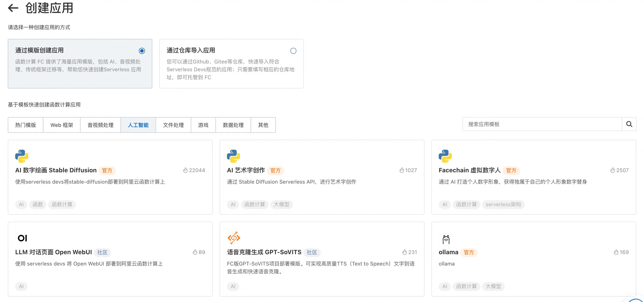Click the search magnifier icon button
Viewport: 644px width, 302px height.
tap(629, 124)
